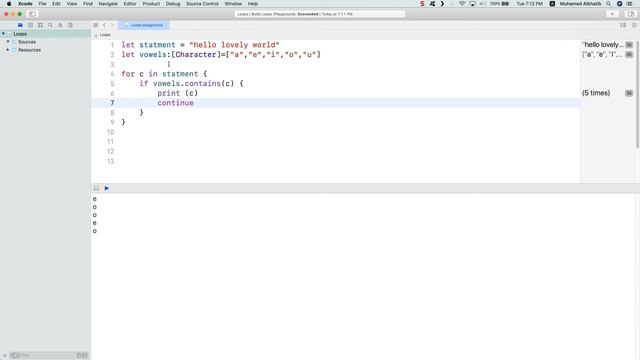Click "print (c)" on line 6
Image resolution: width=640 pixels, height=360 pixels.
tap(178, 93)
